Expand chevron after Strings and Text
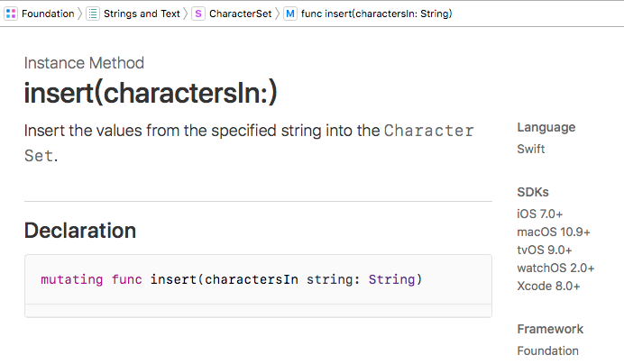 click(x=187, y=14)
